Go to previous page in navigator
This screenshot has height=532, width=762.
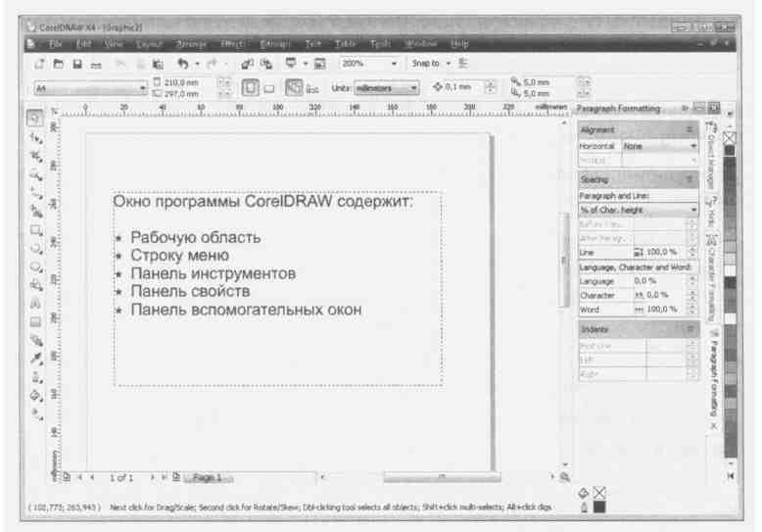point(92,477)
